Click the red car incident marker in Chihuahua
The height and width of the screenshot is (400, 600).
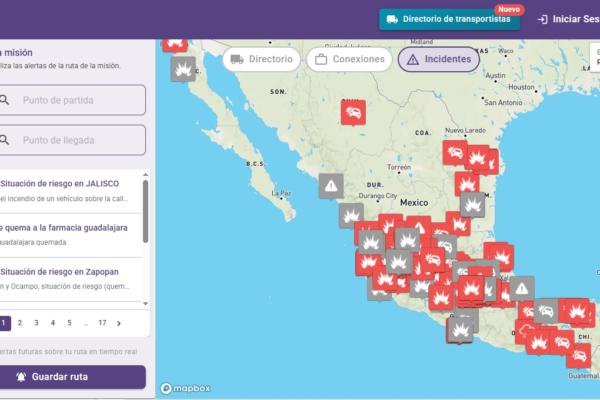pyautogui.click(x=353, y=111)
